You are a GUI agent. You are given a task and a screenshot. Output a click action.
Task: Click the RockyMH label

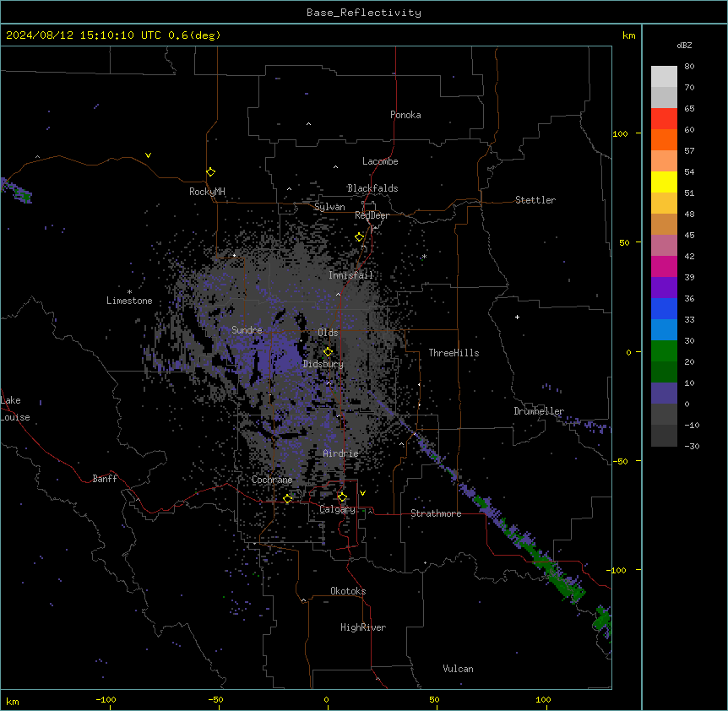[x=207, y=192]
